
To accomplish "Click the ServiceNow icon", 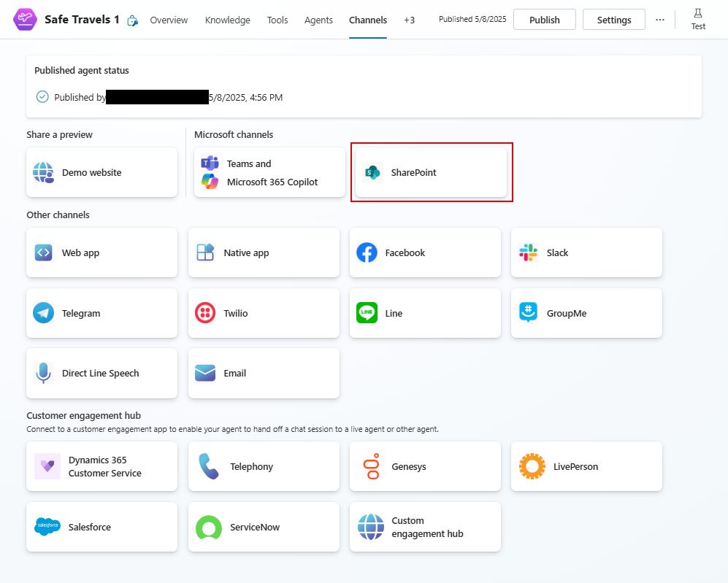I will coord(209,527).
